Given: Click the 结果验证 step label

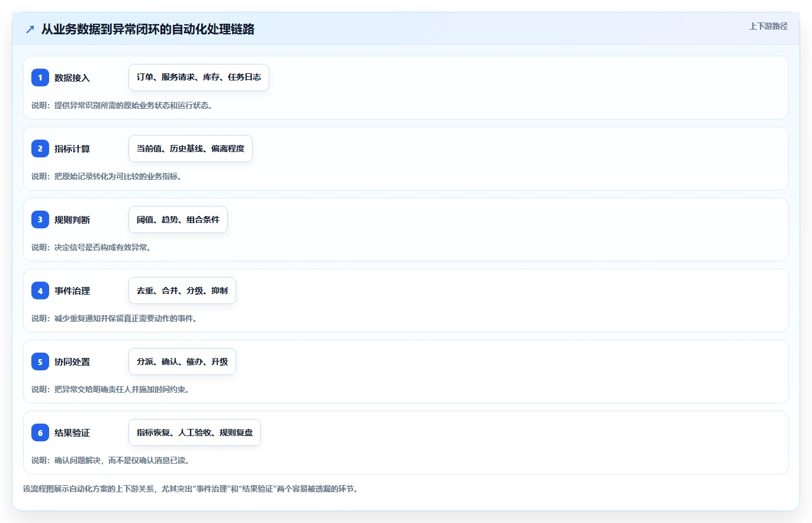Looking at the screenshot, I should tap(72, 432).
